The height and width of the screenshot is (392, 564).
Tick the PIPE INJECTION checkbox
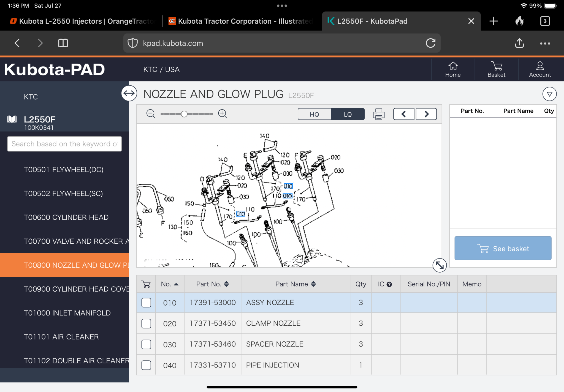coord(146,365)
